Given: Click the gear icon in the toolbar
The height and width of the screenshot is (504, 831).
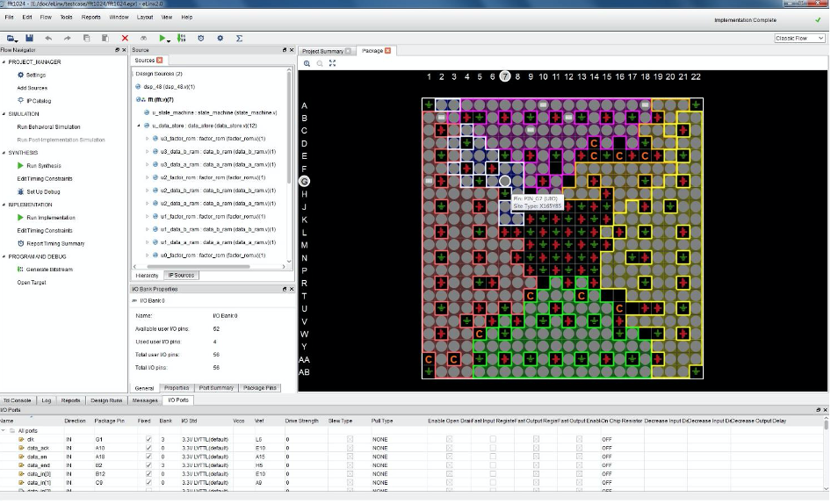Looking at the screenshot, I should [x=220, y=38].
